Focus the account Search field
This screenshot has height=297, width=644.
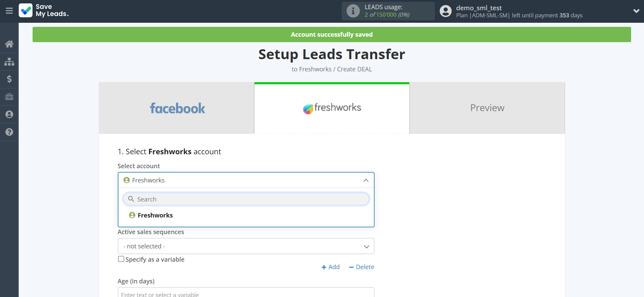pos(246,199)
